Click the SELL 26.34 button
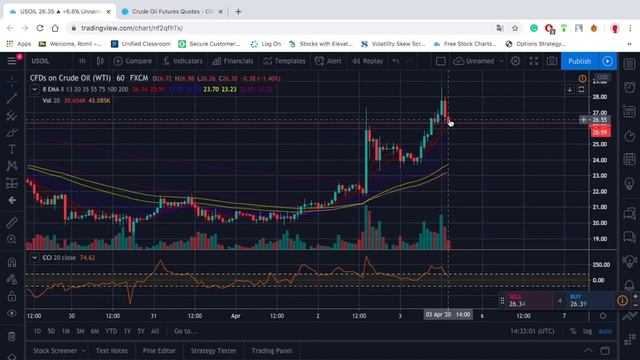Image resolution: width=640 pixels, height=360 pixels. click(x=530, y=301)
